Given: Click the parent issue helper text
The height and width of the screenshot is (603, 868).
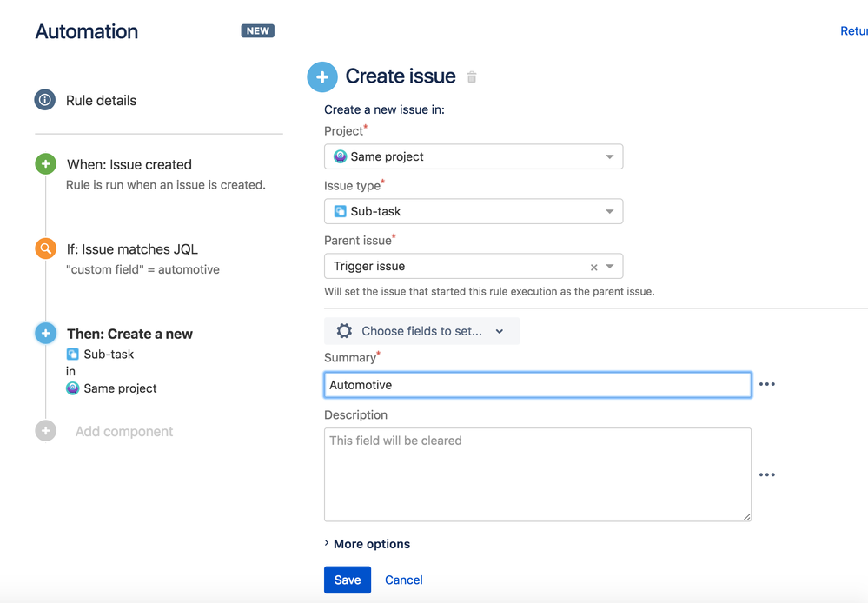Looking at the screenshot, I should (489, 291).
